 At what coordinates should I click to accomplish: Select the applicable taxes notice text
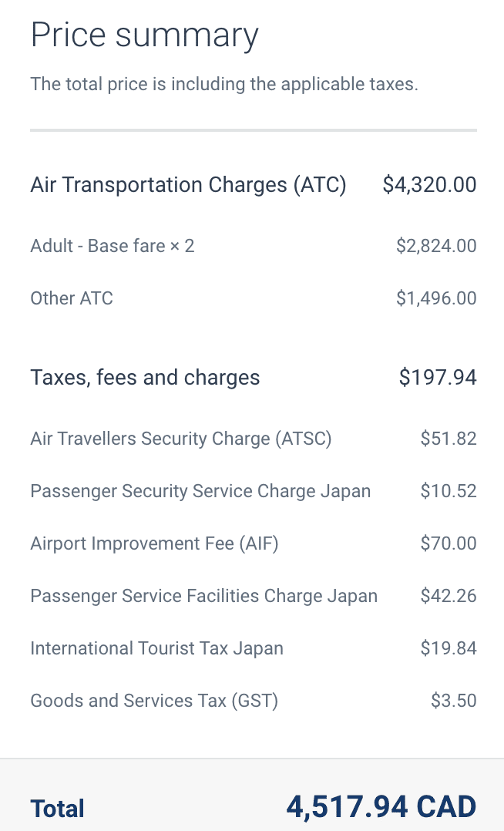click(x=223, y=84)
